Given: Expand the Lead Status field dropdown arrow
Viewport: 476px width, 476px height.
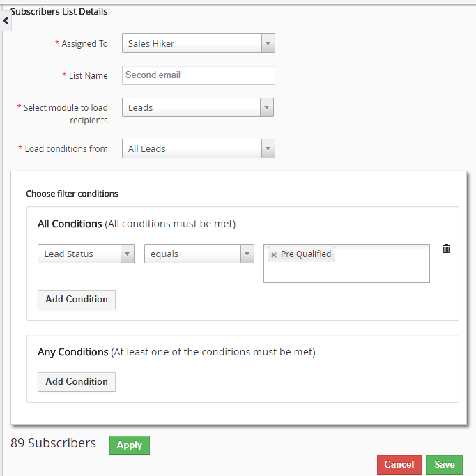Looking at the screenshot, I should pos(128,254).
